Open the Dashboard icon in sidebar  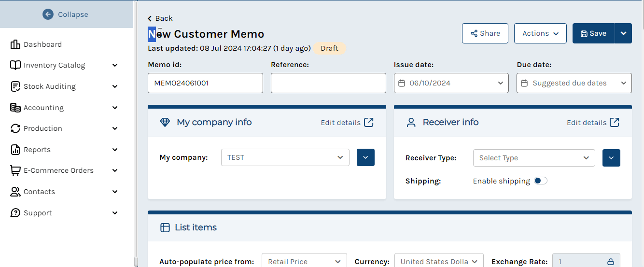click(15, 44)
